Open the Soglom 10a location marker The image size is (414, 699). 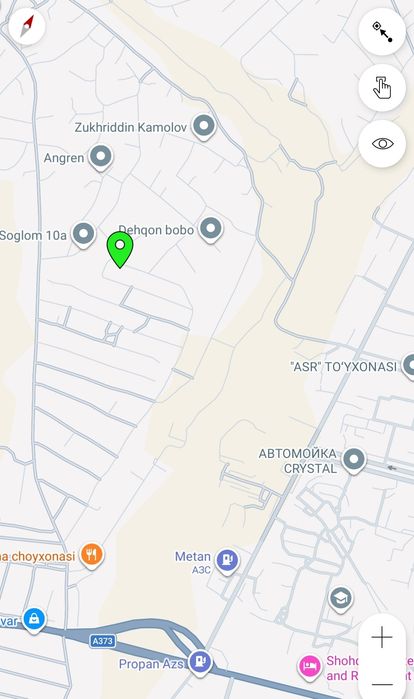(x=83, y=234)
